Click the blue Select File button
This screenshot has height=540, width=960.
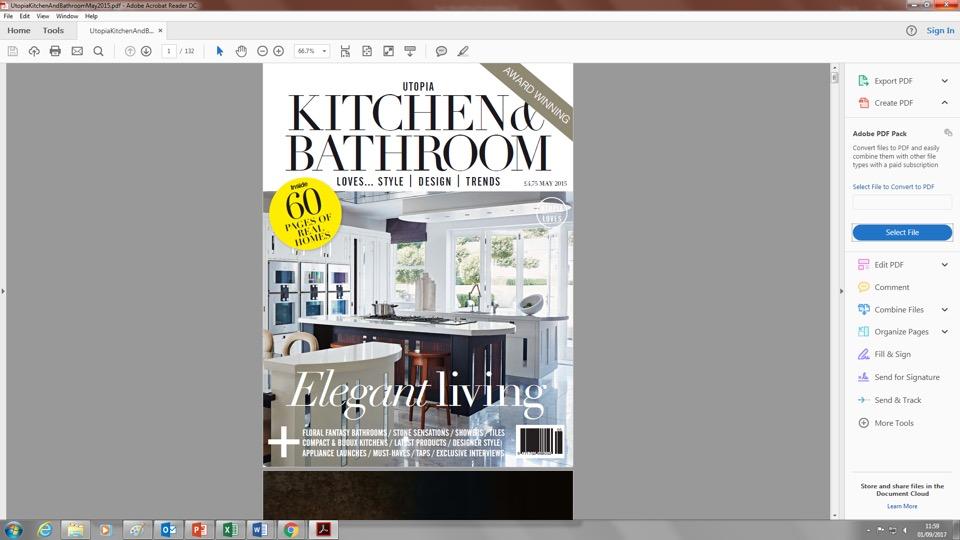pos(902,233)
